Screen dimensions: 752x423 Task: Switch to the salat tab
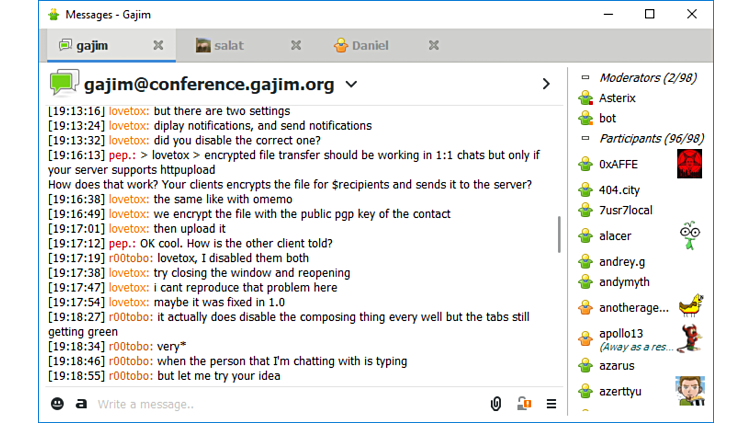tap(228, 45)
